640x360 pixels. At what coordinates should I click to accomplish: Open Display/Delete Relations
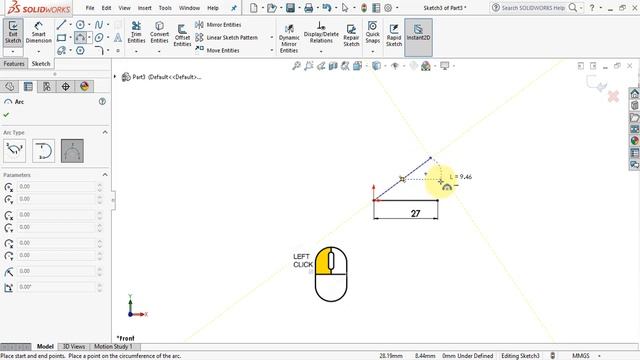tap(321, 32)
